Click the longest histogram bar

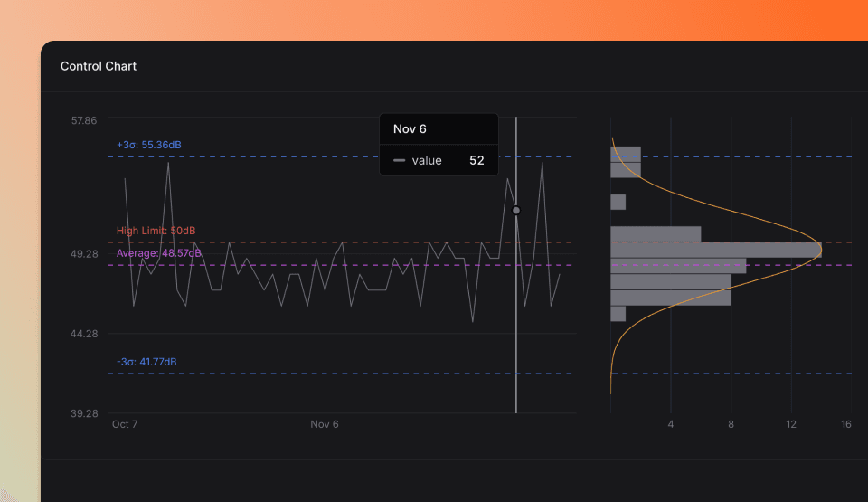[x=716, y=250]
